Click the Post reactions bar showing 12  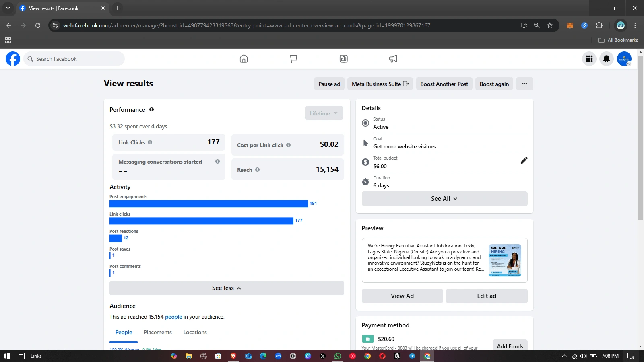116,238
